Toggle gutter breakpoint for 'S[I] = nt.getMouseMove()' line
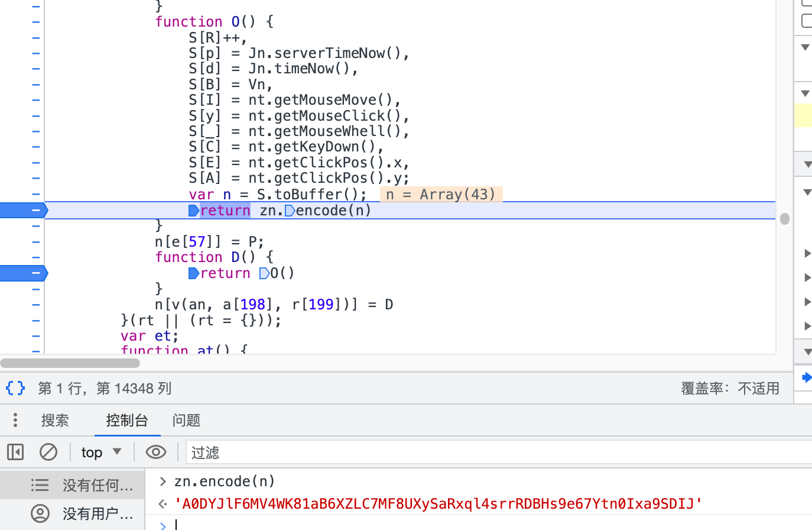The height and width of the screenshot is (530, 812). click(36, 100)
